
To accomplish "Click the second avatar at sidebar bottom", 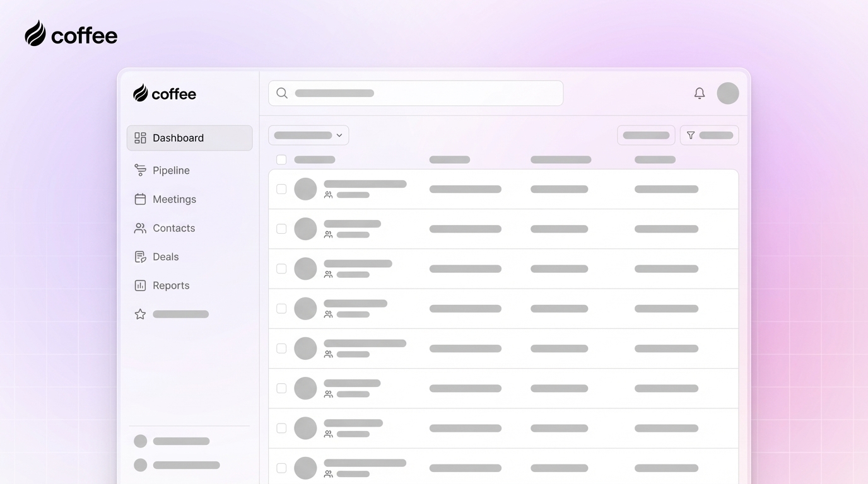I will click(x=141, y=465).
